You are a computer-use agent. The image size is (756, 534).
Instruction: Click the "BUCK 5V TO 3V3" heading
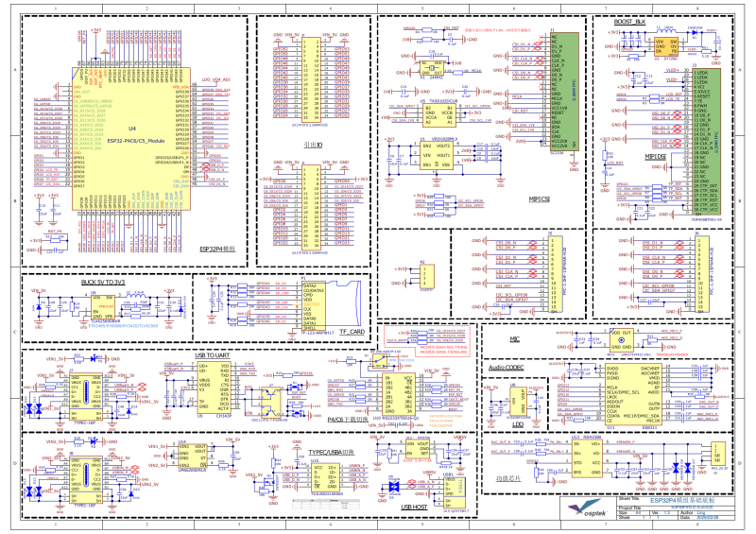[104, 283]
